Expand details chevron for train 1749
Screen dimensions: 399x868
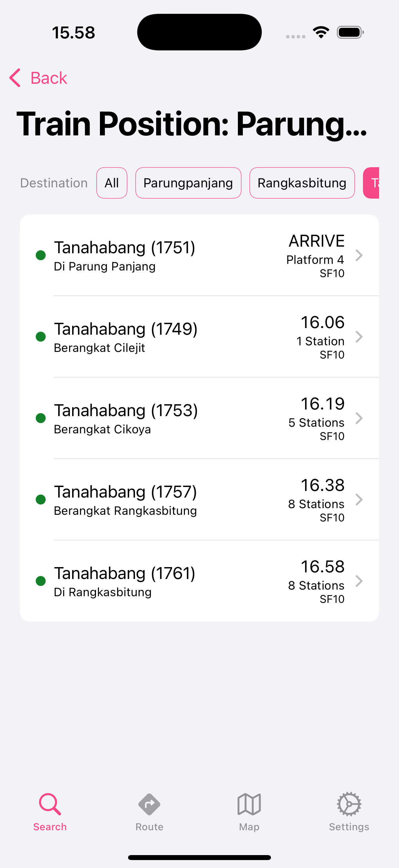(359, 337)
